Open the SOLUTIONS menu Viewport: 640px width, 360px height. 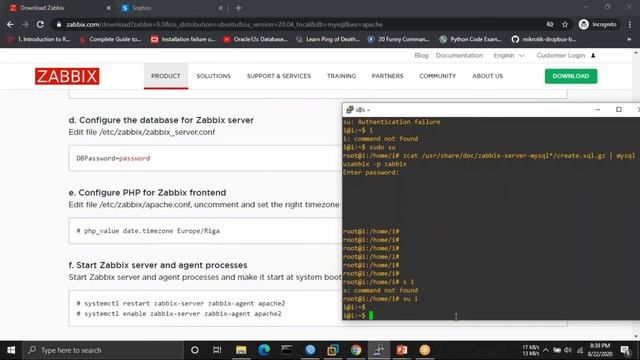(x=213, y=76)
